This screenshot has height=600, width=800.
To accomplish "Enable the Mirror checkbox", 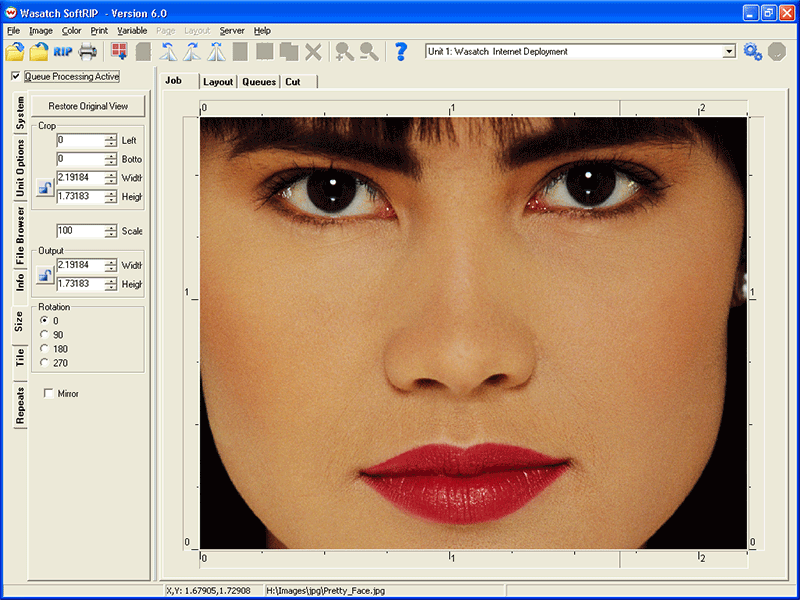I will coord(48,394).
